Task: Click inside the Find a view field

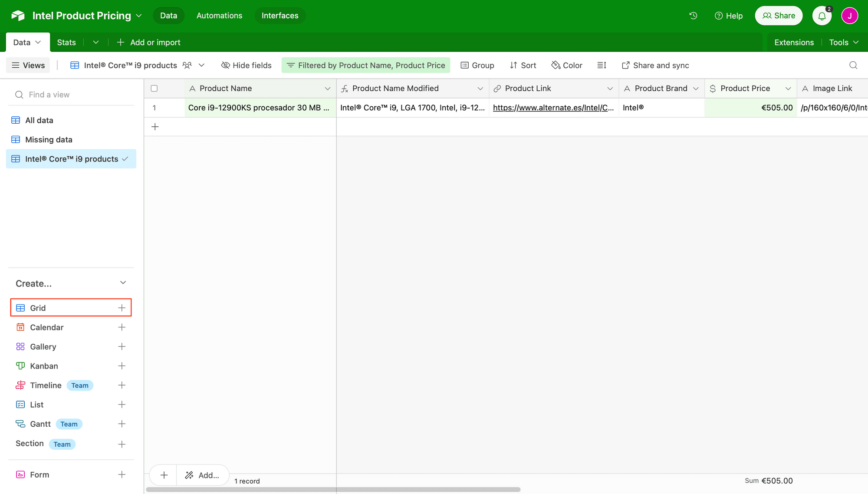Action: pyautogui.click(x=49, y=94)
